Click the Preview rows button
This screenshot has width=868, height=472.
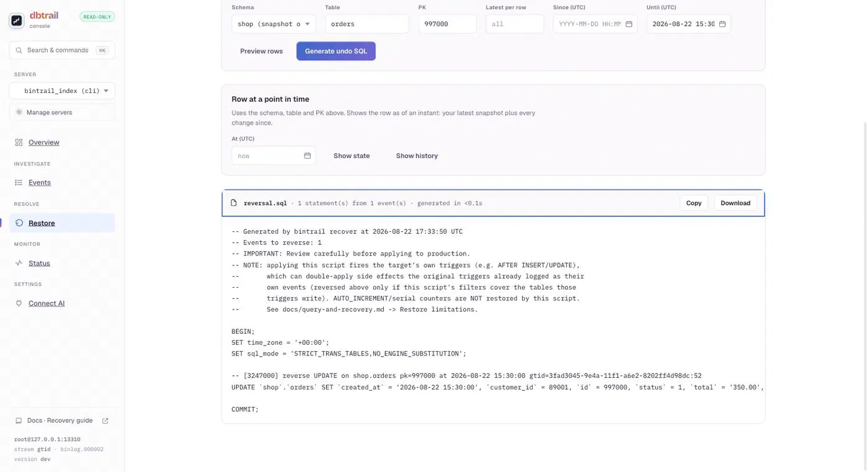point(262,51)
